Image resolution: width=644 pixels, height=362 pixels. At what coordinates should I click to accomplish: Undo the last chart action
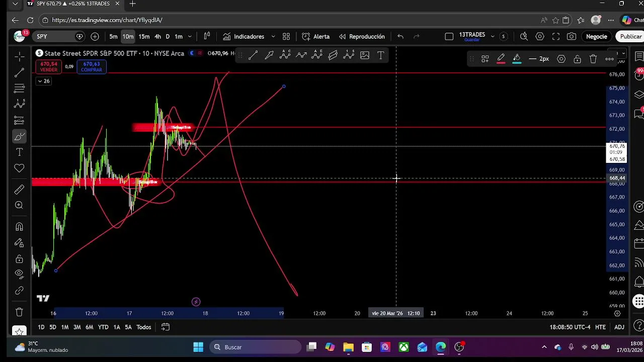(400, 36)
